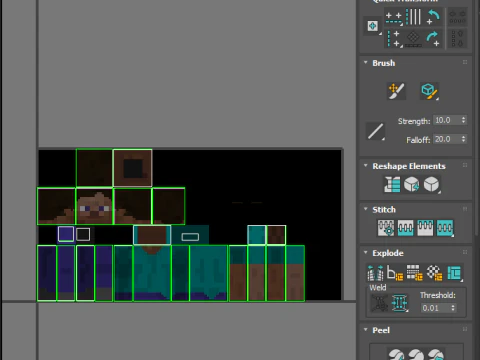Select the face UV island with eyes
Viewport: 480px width, 360px height.
[94, 206]
